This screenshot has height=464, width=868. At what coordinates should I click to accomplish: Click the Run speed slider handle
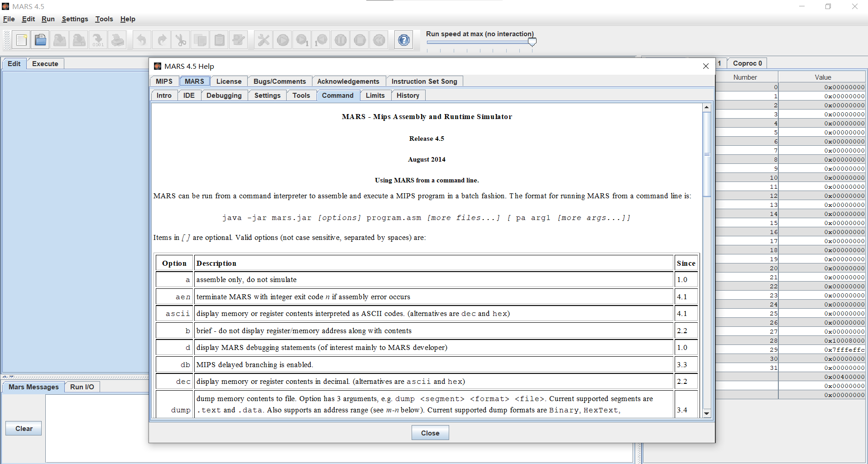pyautogui.click(x=532, y=42)
